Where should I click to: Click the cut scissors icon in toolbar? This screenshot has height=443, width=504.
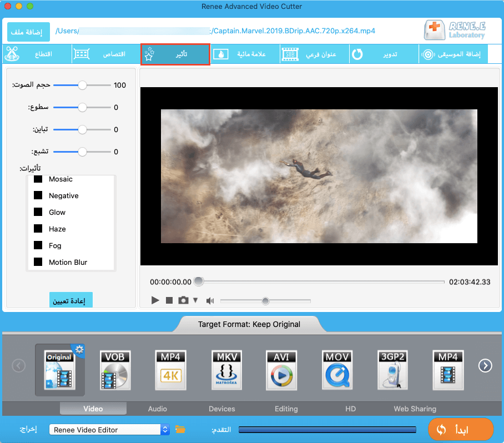tap(12, 54)
